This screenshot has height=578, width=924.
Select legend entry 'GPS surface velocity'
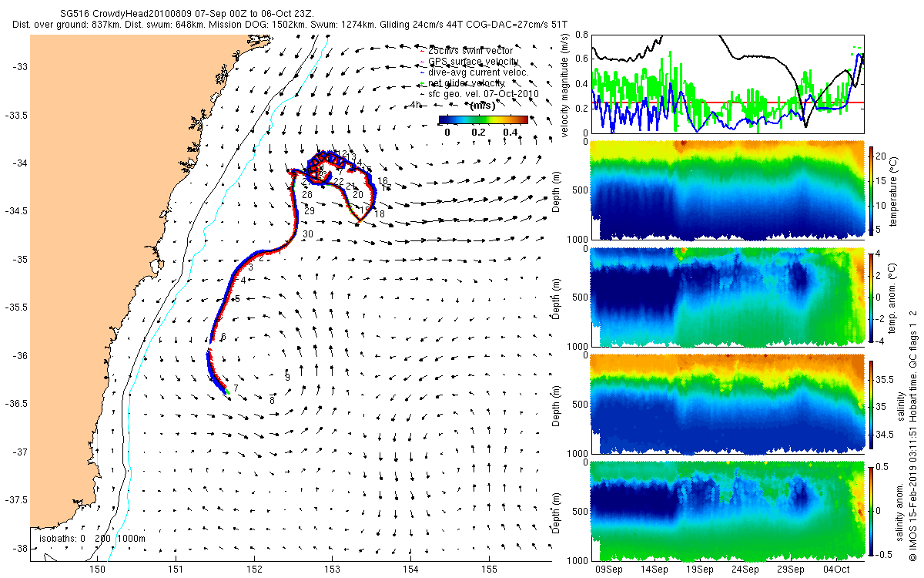pyautogui.click(x=474, y=61)
